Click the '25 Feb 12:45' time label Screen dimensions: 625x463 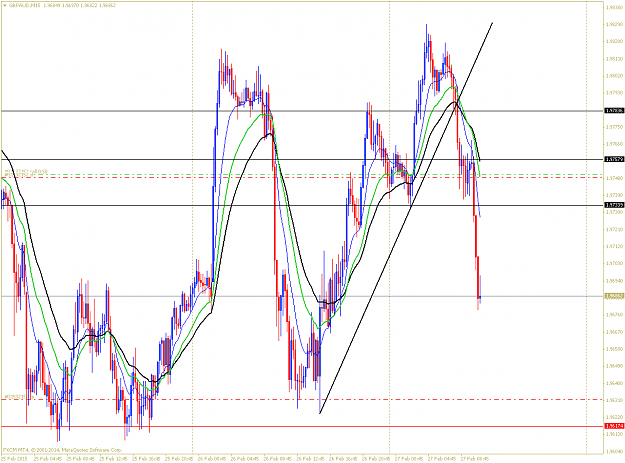coord(113,459)
